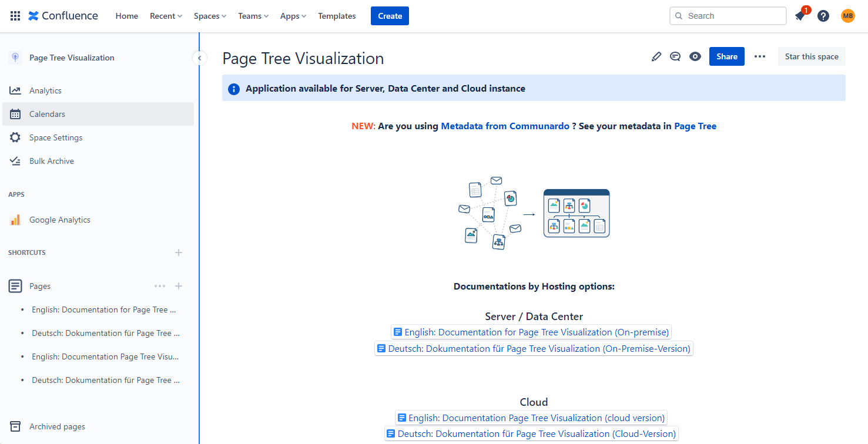This screenshot has height=444, width=868.
Task: Open the app switcher grid icon
Action: tap(15, 16)
